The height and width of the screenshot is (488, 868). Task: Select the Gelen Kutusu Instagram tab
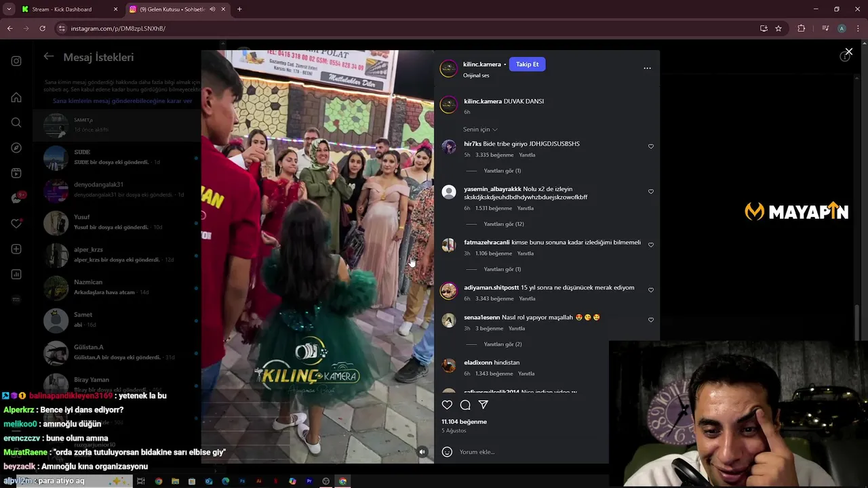pyautogui.click(x=176, y=9)
